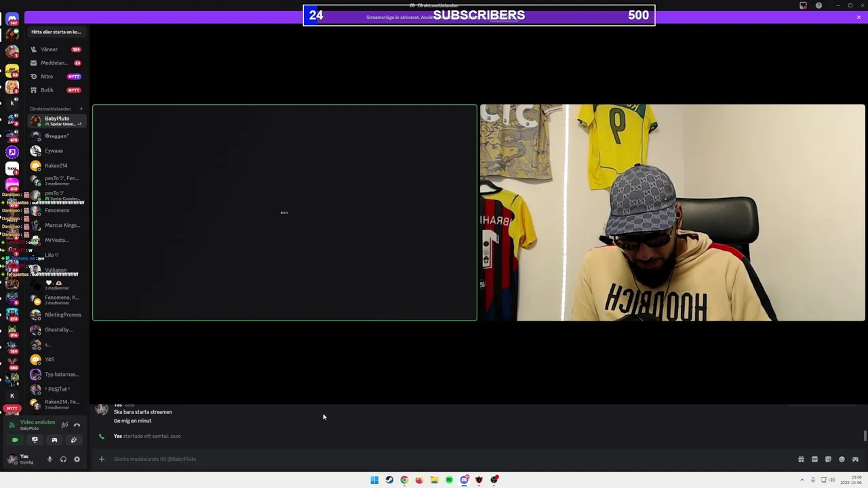The height and width of the screenshot is (488, 868).
Task: Open Discord home direct messages icon
Action: pyautogui.click(x=12, y=18)
